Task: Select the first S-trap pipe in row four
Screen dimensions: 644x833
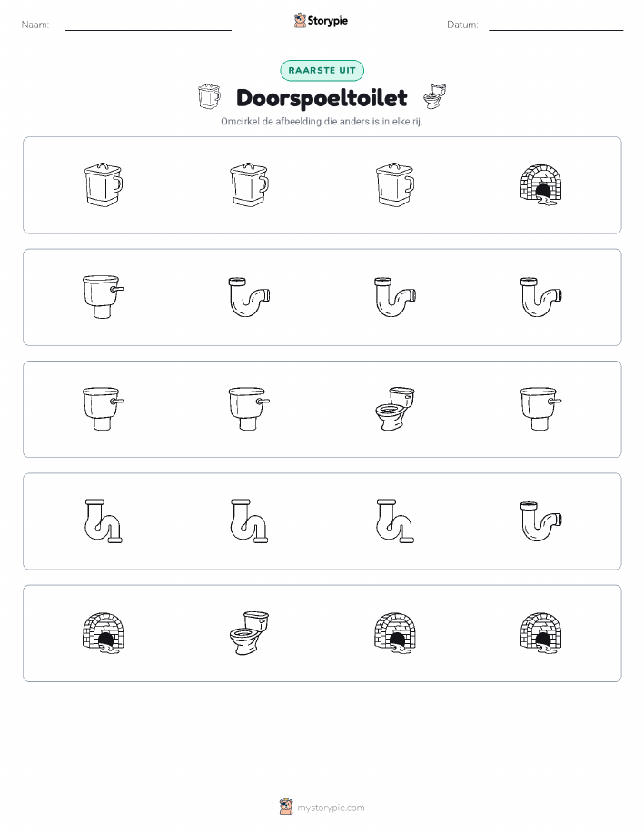Action: (x=103, y=521)
